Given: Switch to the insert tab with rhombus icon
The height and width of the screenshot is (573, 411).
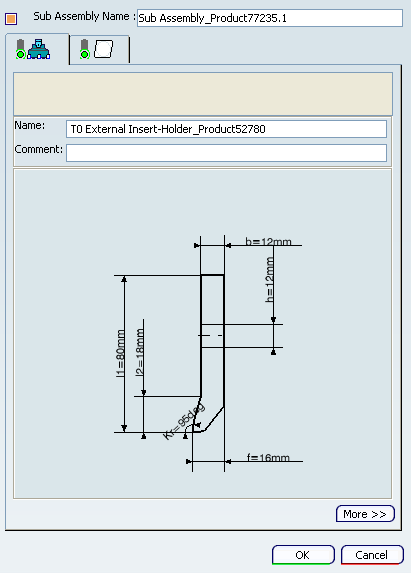Looking at the screenshot, I should [x=99, y=49].
